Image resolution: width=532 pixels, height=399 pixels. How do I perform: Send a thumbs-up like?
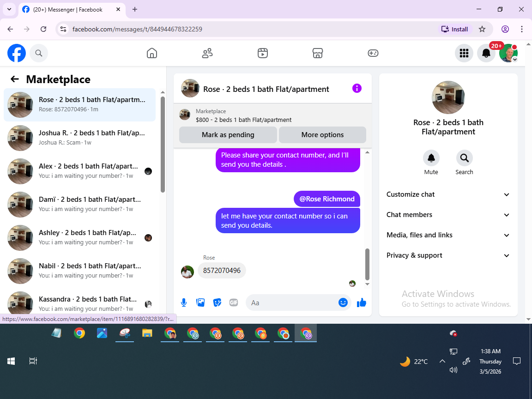[x=362, y=302]
